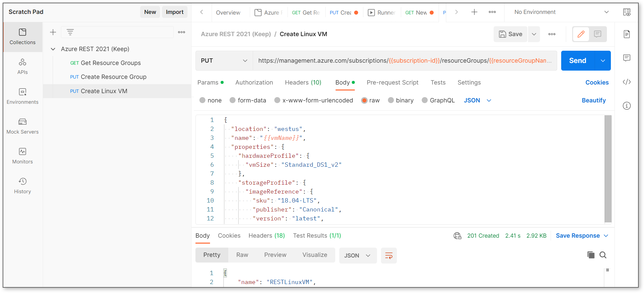Open the No Environment selector

pos(561,12)
